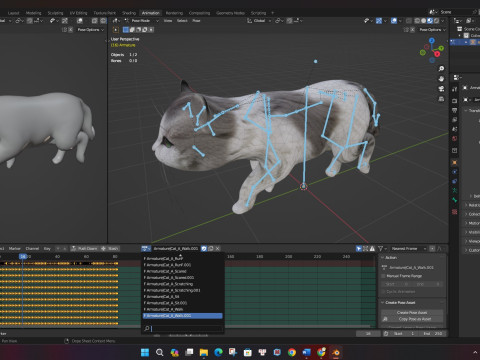Select the wireframe viewport shading mode
480x360 pixels.
(417, 21)
